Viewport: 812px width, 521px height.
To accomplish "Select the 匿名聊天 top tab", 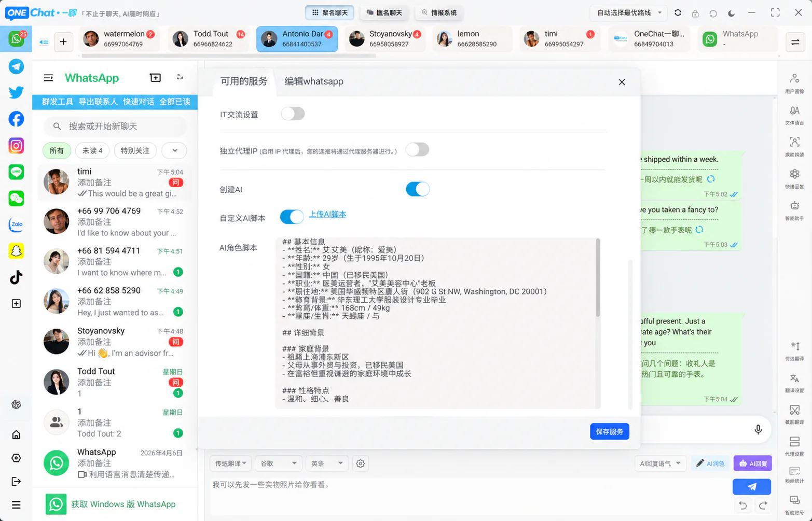I will pyautogui.click(x=384, y=12).
